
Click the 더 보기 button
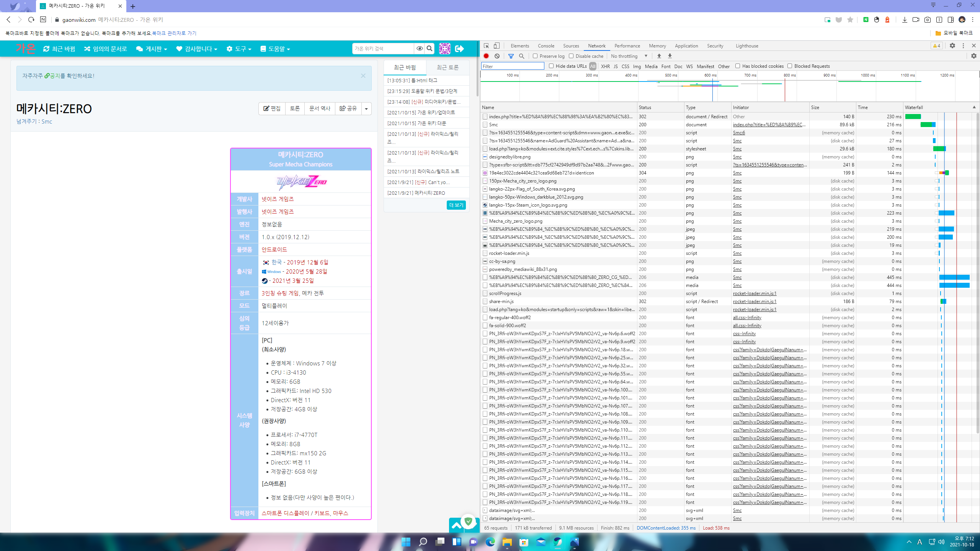[456, 205]
